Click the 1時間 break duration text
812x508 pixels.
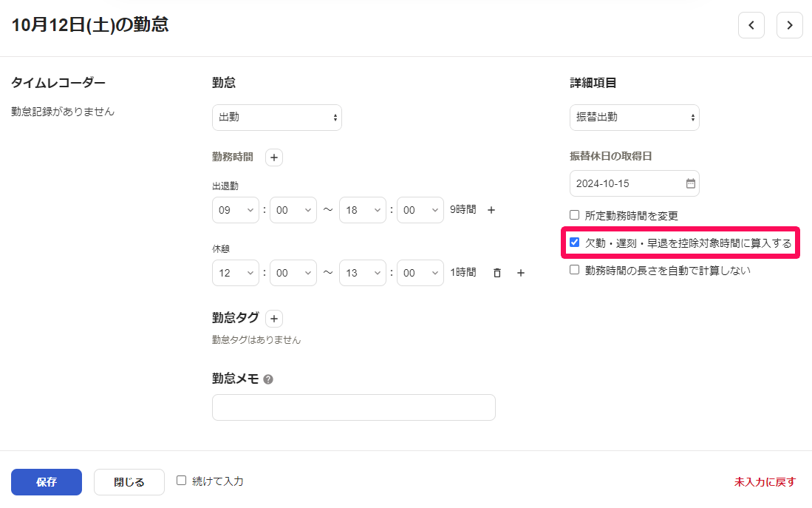coord(463,272)
